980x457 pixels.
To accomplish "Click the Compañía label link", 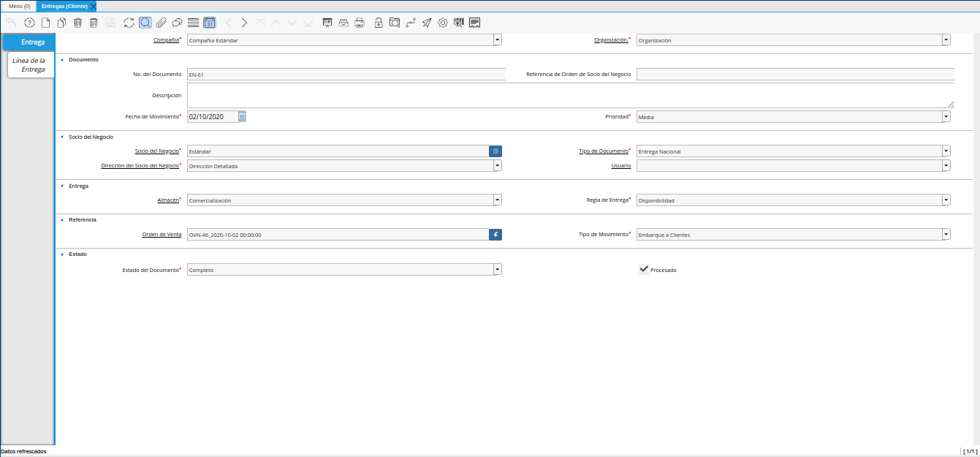I will point(166,39).
